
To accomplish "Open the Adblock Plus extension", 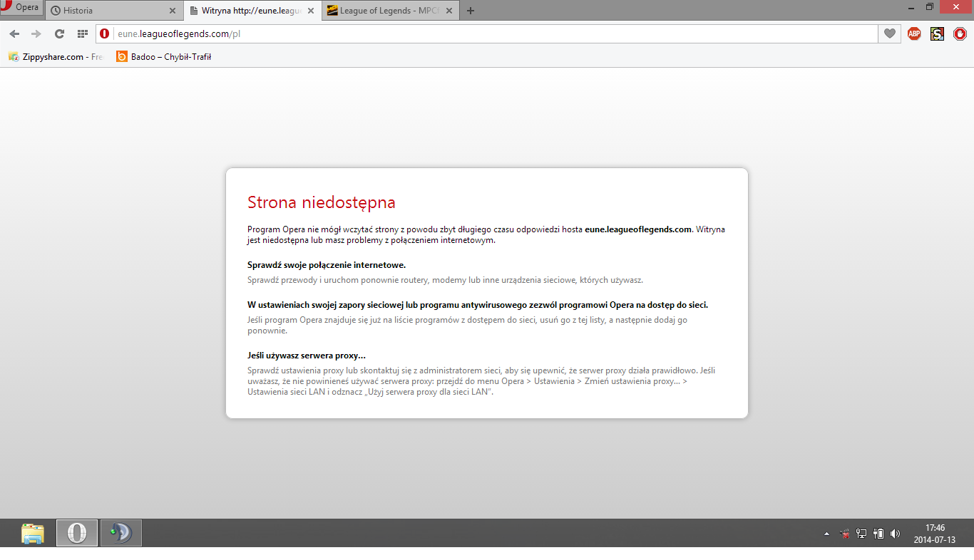I will tap(914, 33).
